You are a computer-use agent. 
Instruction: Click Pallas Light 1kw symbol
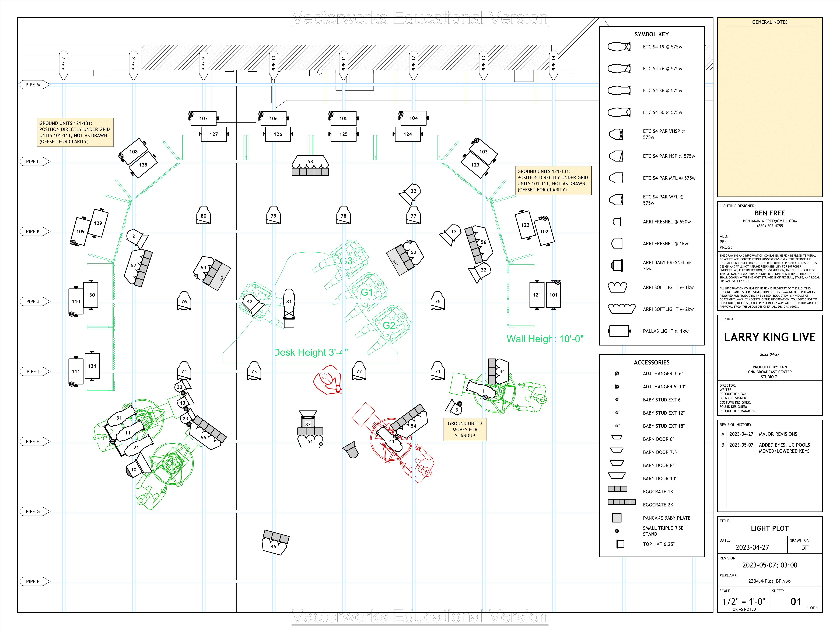pyautogui.click(x=619, y=331)
